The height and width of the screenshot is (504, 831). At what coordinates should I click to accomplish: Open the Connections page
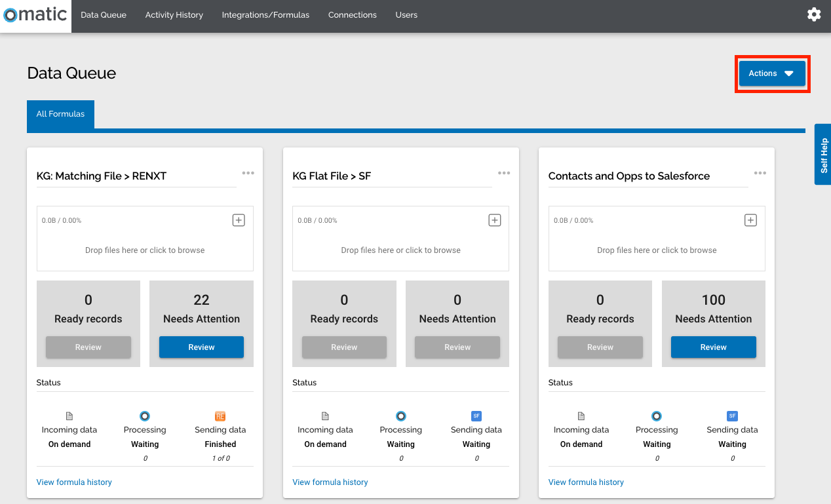(x=352, y=14)
